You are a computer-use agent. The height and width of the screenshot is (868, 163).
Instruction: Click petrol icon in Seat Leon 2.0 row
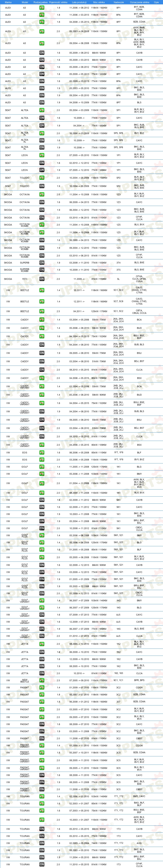42,155
